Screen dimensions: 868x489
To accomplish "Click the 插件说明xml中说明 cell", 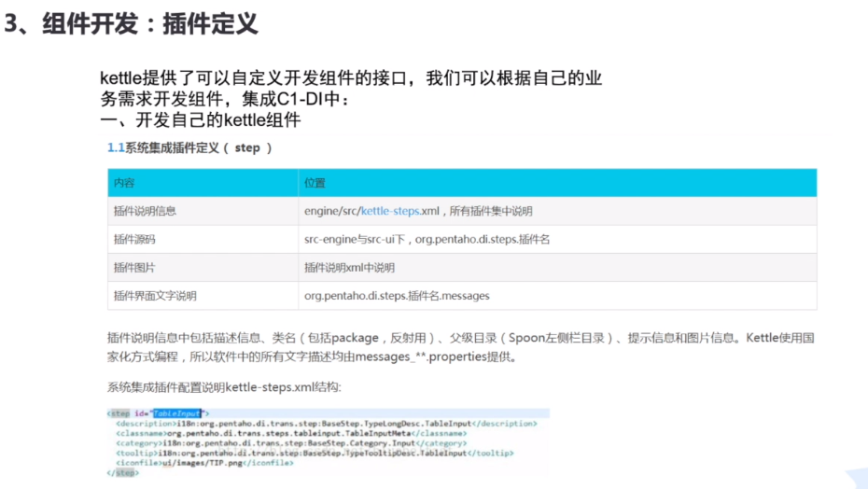I will click(557, 268).
